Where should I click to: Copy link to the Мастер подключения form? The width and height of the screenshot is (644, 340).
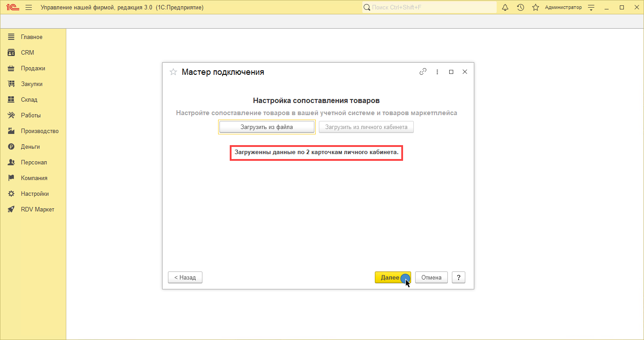point(423,72)
